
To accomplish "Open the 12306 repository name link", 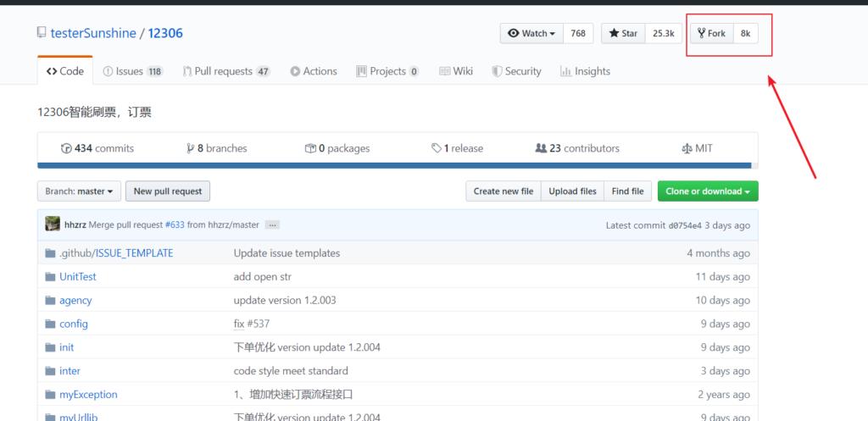I will [x=165, y=33].
